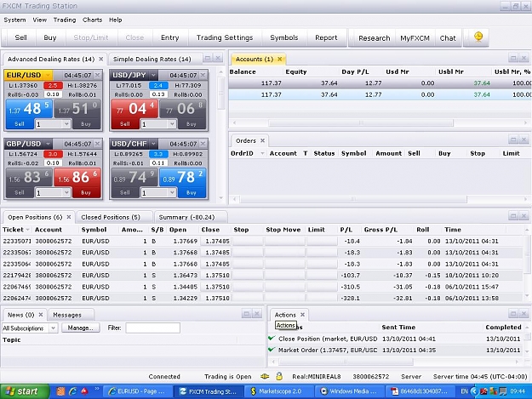The width and height of the screenshot is (532, 399).
Task: Select the highlighted account row 117.37
Action: [x=380, y=94]
